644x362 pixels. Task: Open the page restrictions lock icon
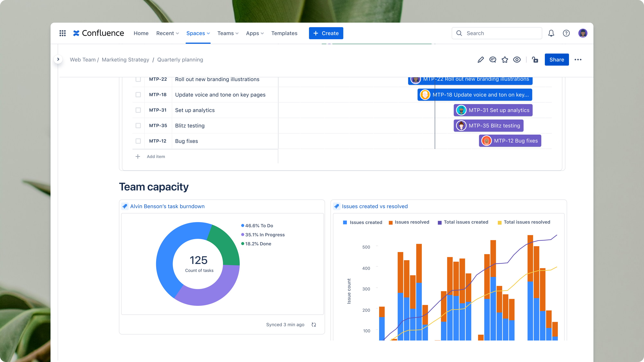coord(535,60)
